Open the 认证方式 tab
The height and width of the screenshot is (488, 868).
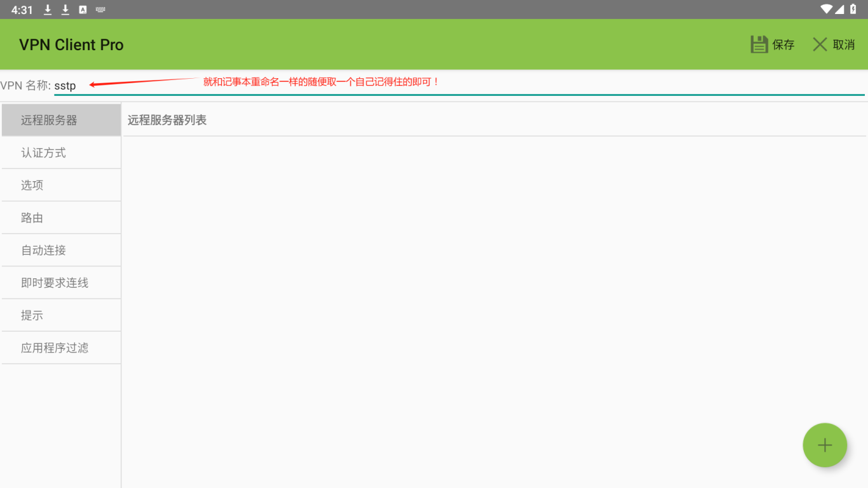(x=61, y=153)
